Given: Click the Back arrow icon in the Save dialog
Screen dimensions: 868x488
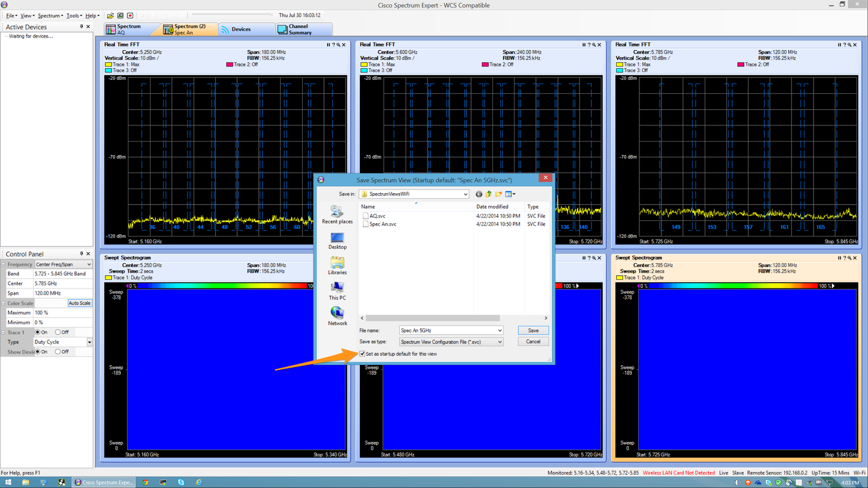Looking at the screenshot, I should click(479, 194).
